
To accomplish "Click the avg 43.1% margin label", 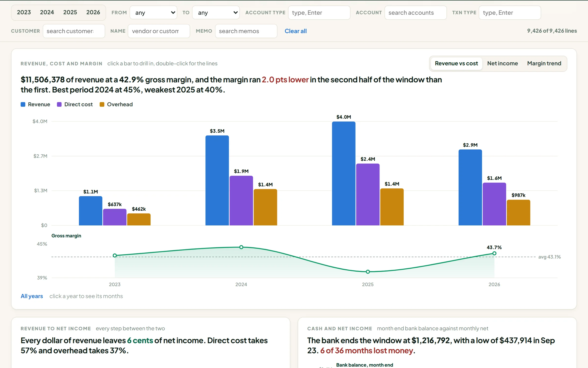I will tap(549, 257).
